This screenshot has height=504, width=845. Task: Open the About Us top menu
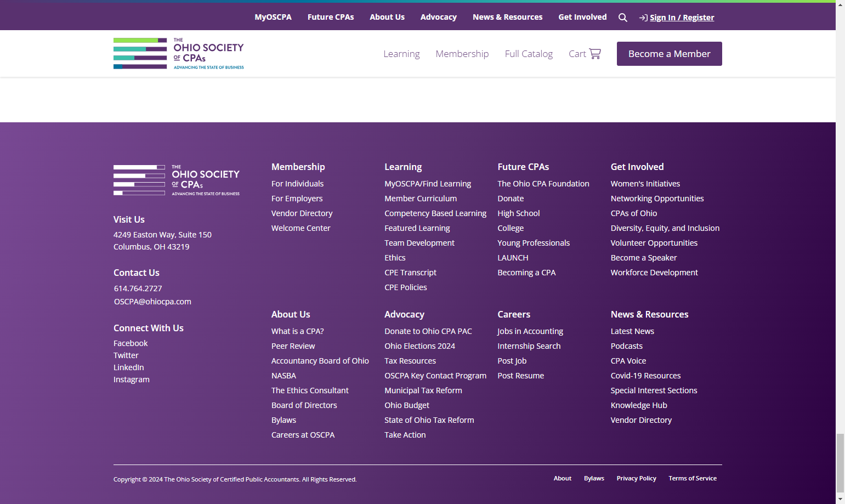click(x=387, y=17)
